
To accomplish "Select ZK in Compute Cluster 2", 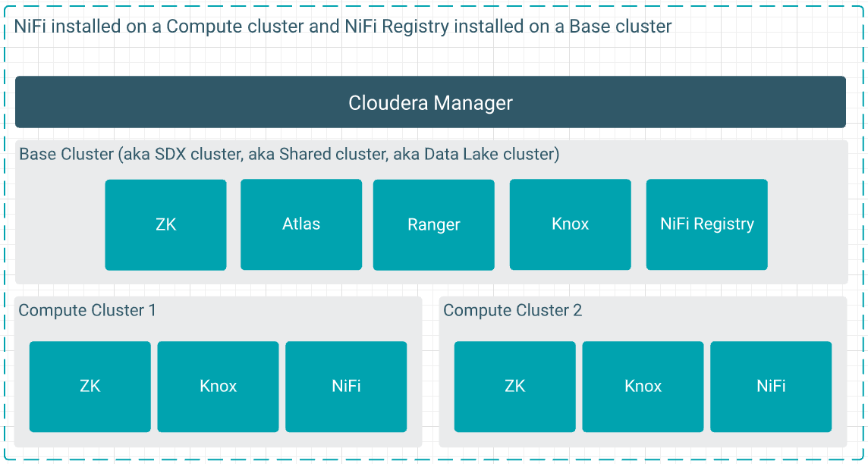I will [x=514, y=386].
